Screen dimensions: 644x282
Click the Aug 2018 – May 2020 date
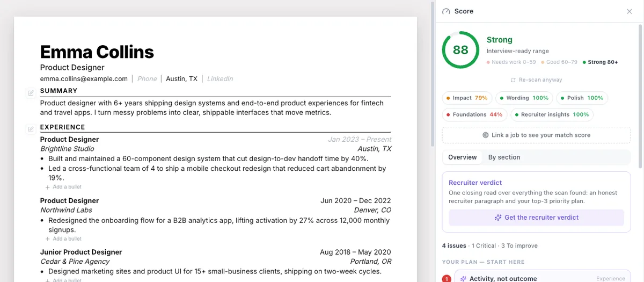[355, 252]
